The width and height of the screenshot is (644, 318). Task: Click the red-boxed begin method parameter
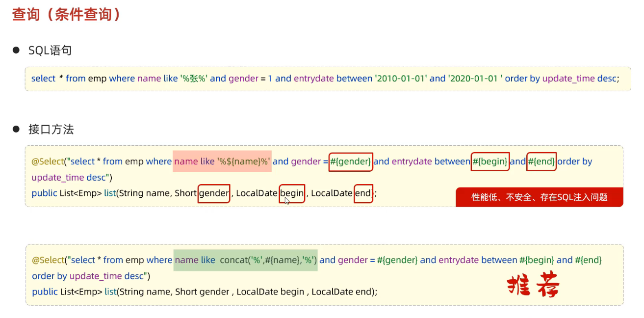[x=292, y=193]
